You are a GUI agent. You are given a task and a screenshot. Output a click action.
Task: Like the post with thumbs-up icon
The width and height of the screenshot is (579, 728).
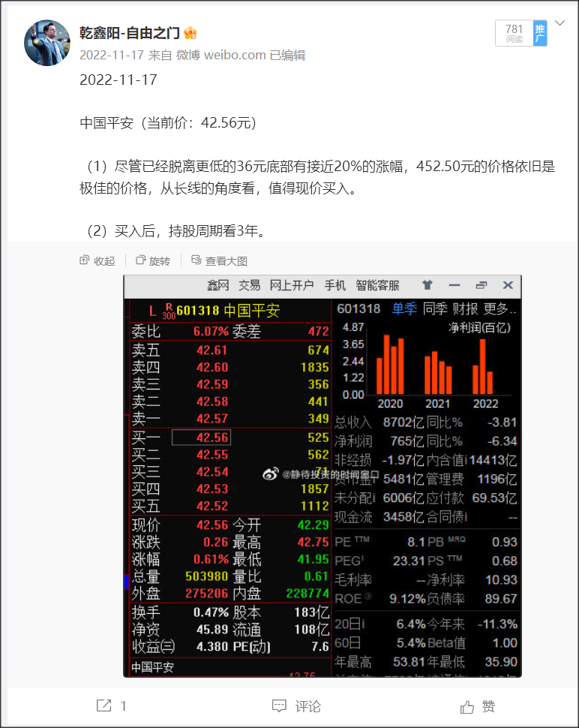[x=467, y=707]
